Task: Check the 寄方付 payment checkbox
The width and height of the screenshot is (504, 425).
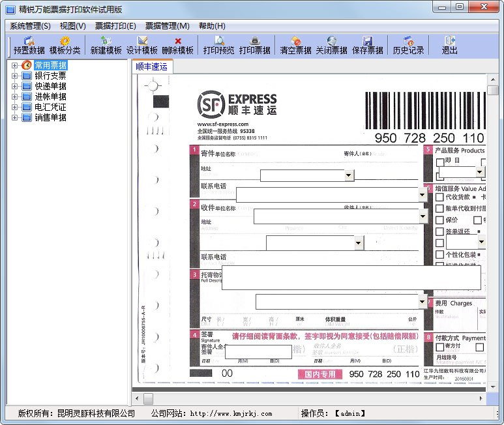Action: tap(439, 347)
